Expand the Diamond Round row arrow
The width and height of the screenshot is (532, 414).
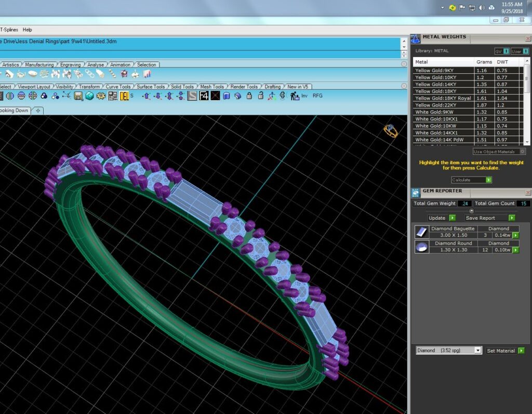[516, 250]
